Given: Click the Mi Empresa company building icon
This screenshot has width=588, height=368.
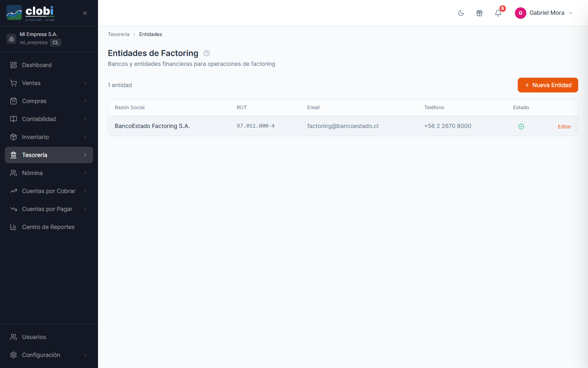Looking at the screenshot, I should 11,38.
